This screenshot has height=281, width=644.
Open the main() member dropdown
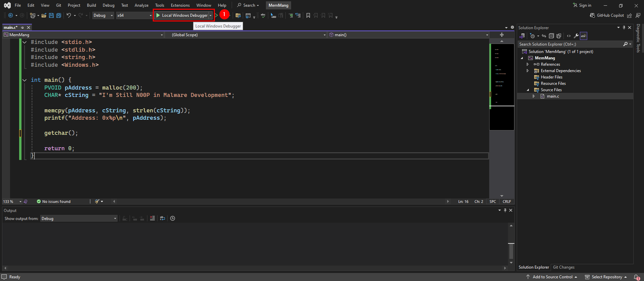pos(408,35)
